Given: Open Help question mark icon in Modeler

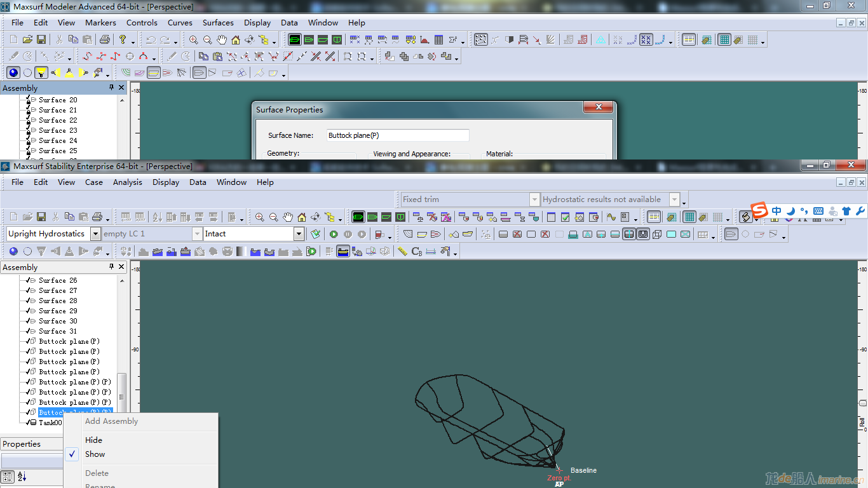Looking at the screenshot, I should 123,39.
